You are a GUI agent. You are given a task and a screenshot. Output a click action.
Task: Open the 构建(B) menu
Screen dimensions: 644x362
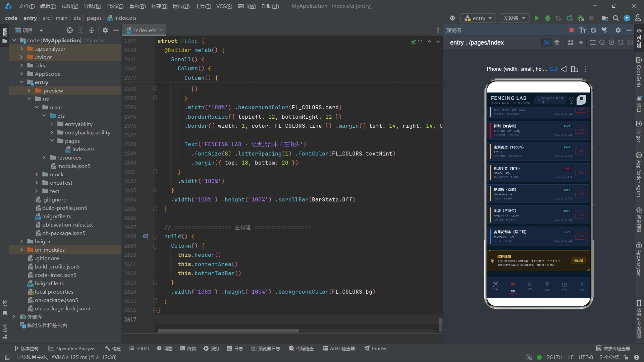pos(159,6)
